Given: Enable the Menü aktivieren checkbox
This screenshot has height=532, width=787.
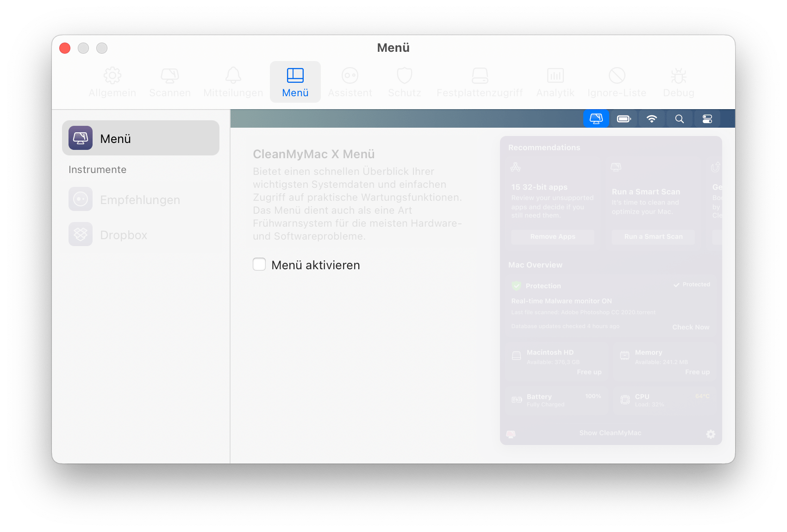Looking at the screenshot, I should pos(259,264).
